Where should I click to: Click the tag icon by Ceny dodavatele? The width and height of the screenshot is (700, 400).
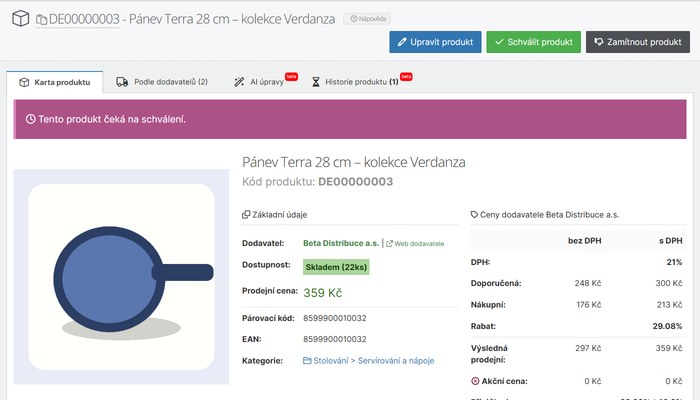click(x=475, y=215)
